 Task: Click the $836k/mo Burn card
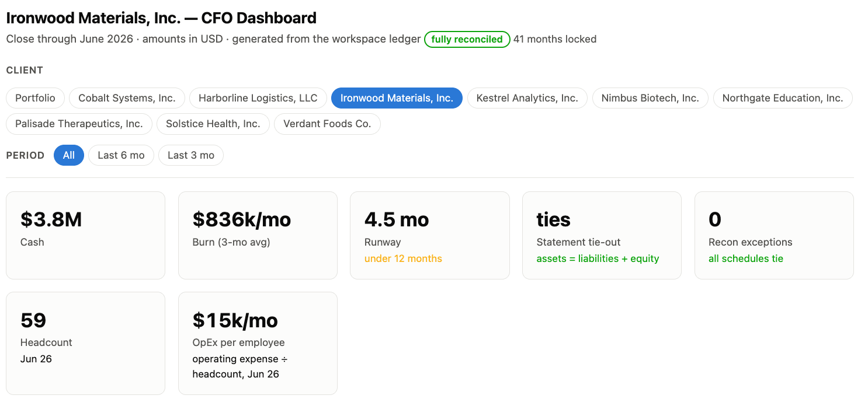point(258,235)
